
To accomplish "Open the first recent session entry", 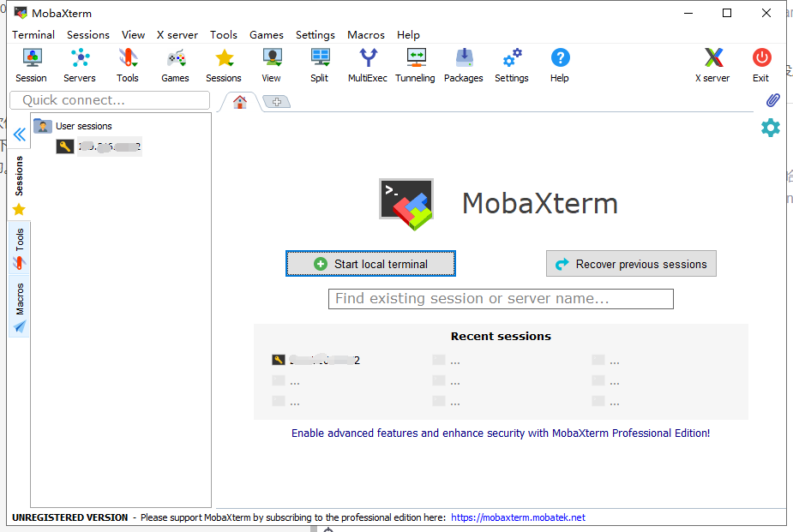I will (316, 360).
